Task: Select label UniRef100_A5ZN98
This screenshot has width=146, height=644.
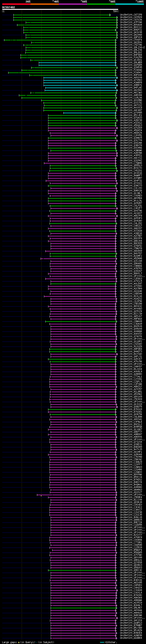Action: point(131,258)
